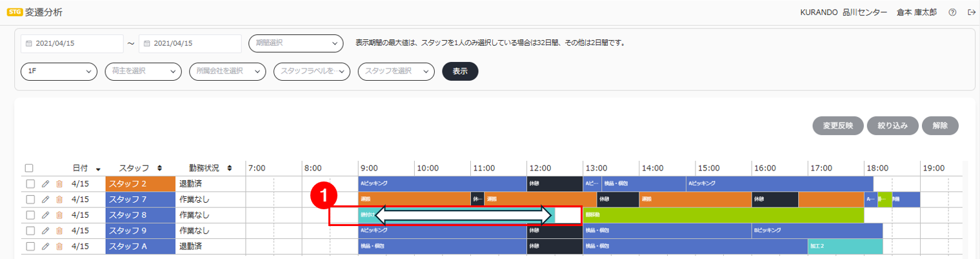Screen dimensions: 980x259
Task: Click the 絞り込み button
Action: click(x=893, y=126)
